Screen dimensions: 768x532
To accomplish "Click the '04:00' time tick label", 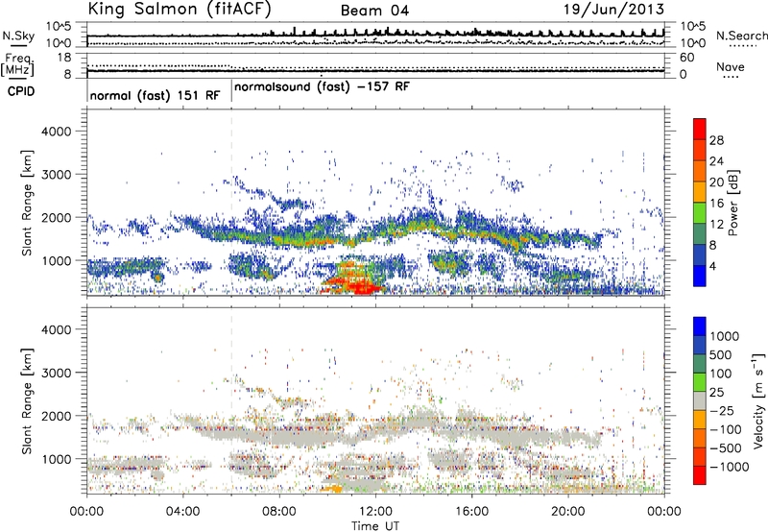I will [182, 512].
